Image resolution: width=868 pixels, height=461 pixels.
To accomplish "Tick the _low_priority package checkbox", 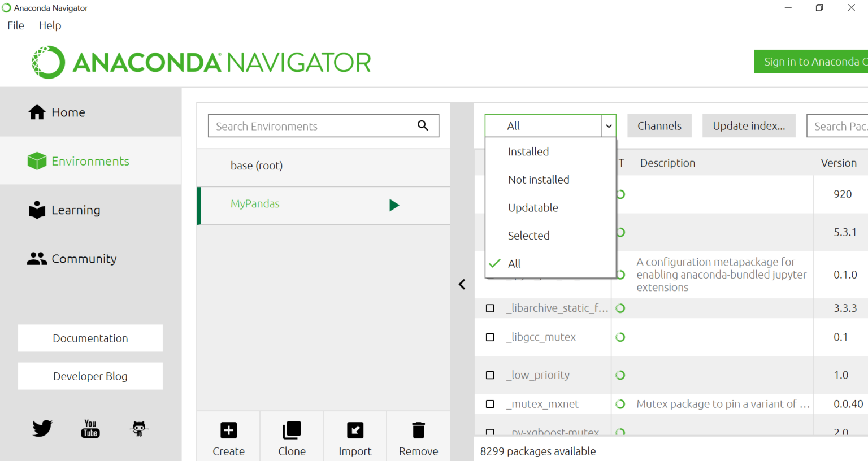I will (x=490, y=375).
